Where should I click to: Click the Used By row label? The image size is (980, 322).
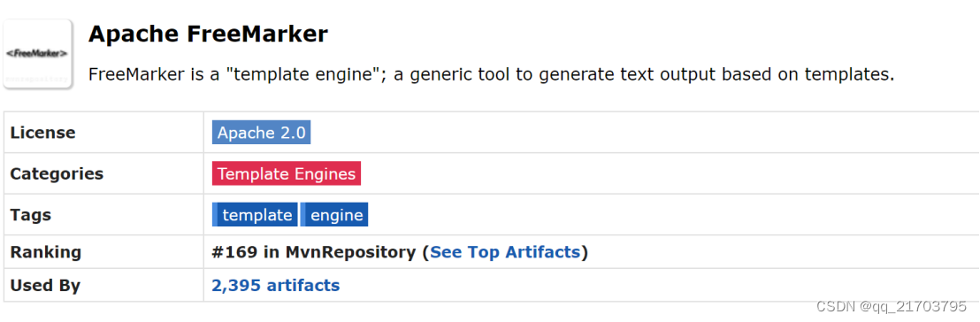click(x=45, y=286)
